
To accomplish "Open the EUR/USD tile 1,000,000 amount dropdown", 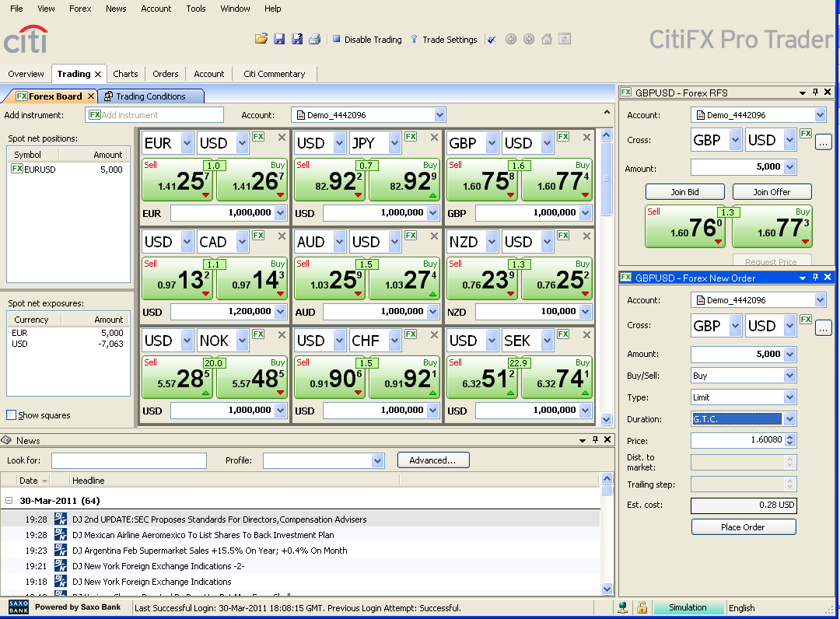I will coord(281,212).
